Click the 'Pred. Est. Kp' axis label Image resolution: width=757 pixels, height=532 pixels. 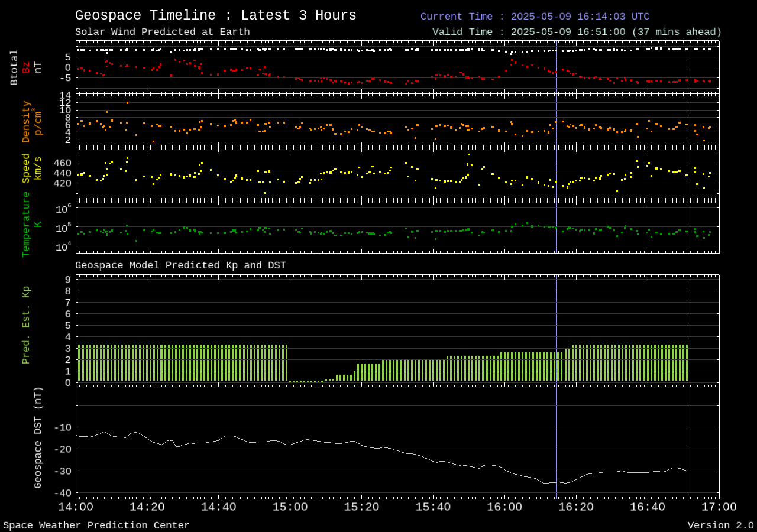pyautogui.click(x=26, y=325)
